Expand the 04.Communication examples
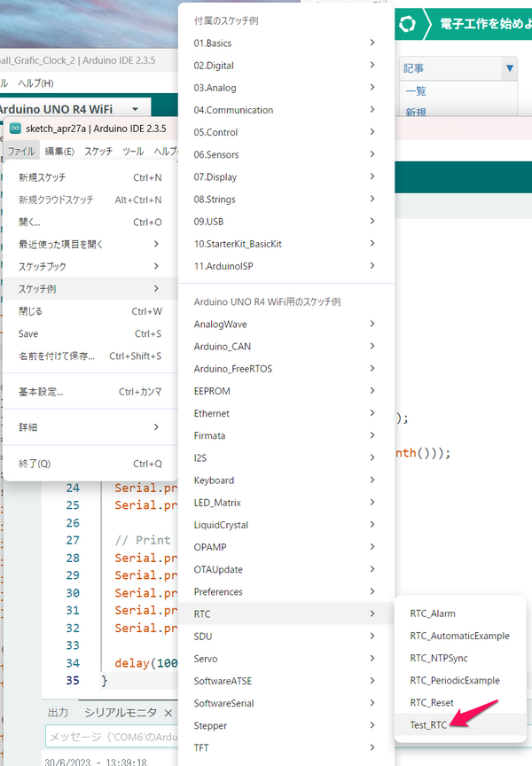532x766 pixels. click(x=286, y=110)
